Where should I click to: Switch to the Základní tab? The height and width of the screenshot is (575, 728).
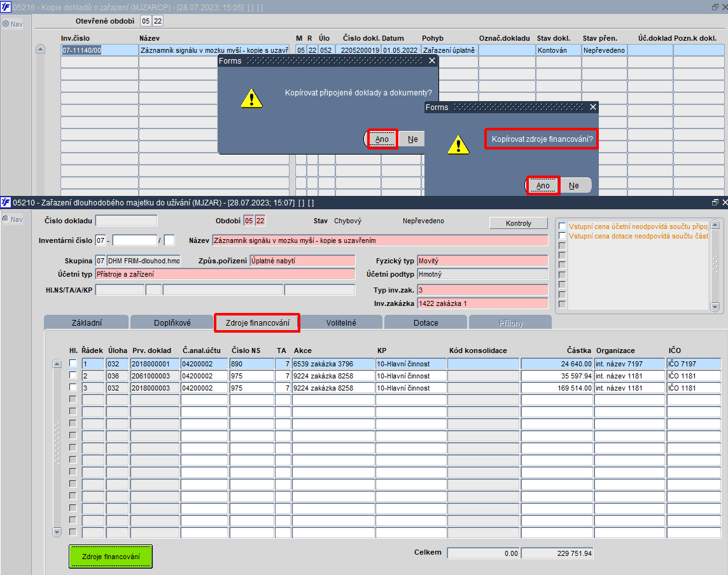[x=87, y=322]
